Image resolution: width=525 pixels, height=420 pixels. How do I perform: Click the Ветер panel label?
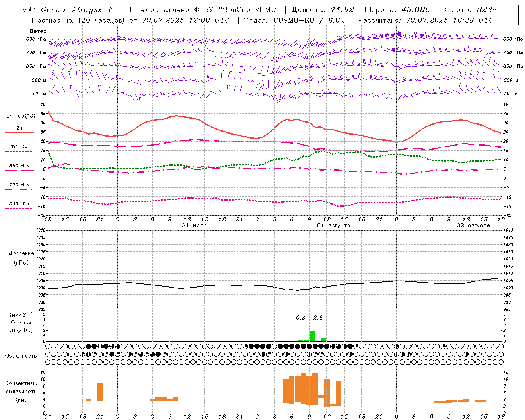point(38,31)
